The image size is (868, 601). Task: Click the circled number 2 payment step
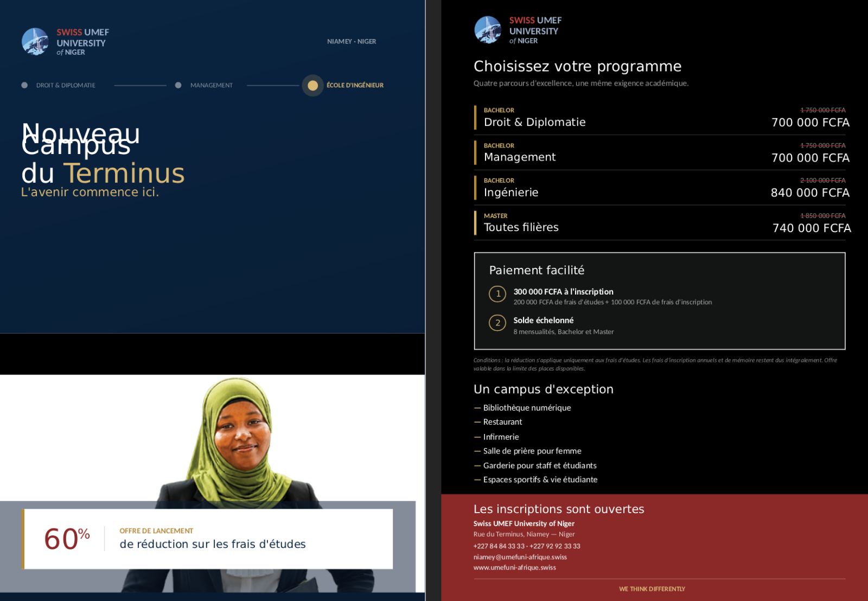(x=497, y=323)
